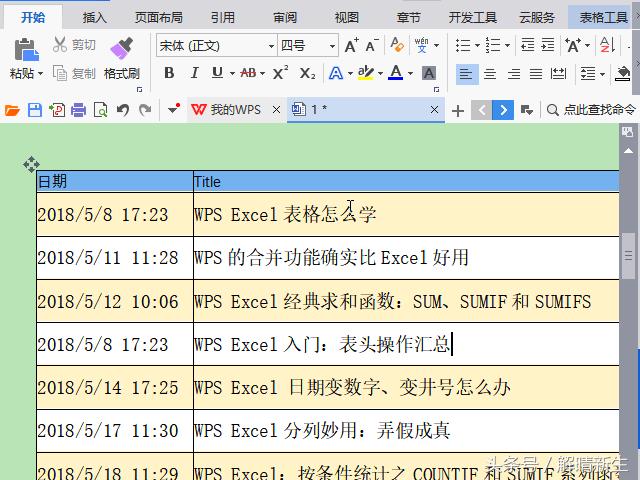
Task: Save document with floppy disk icon
Action: (x=35, y=110)
